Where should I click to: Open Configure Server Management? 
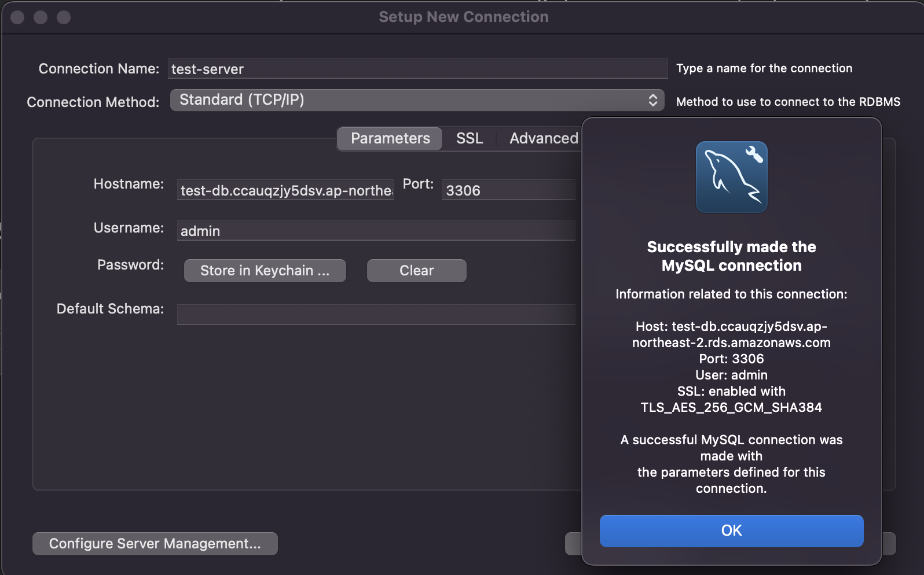pyautogui.click(x=155, y=544)
